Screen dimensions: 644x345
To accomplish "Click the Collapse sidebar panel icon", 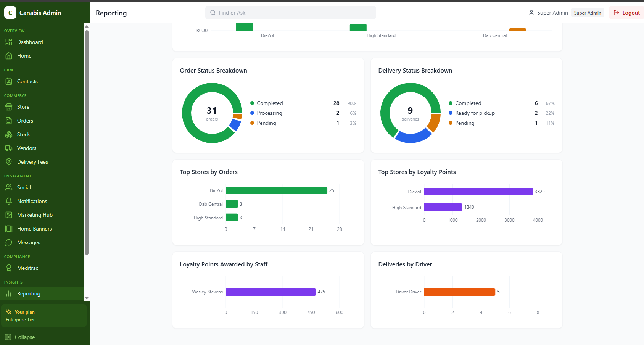I will point(8,337).
